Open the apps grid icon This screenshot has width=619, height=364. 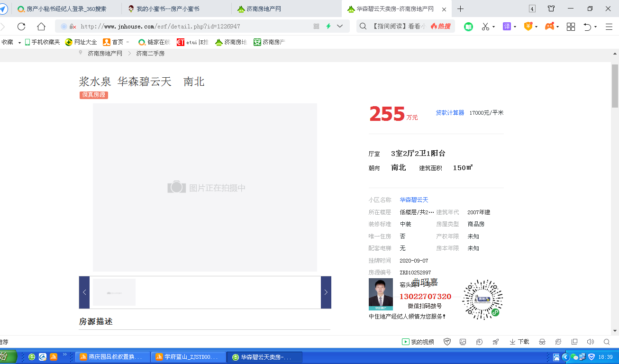tap(571, 26)
